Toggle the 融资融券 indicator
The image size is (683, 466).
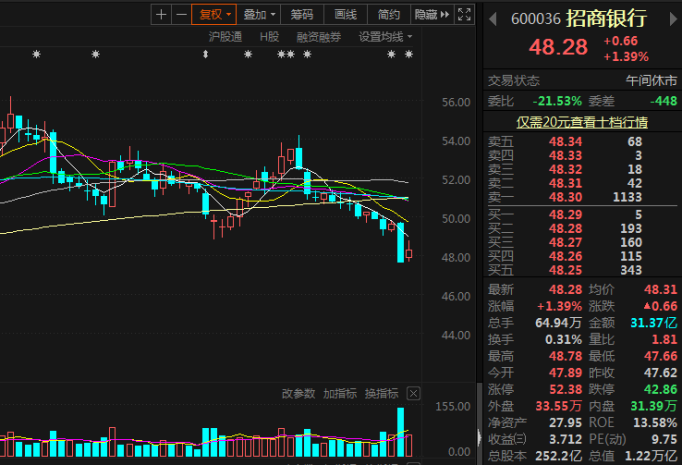318,37
